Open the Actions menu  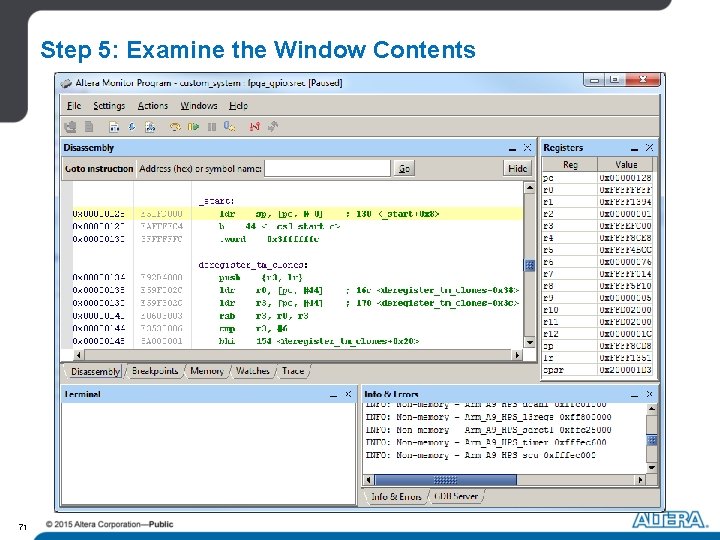[153, 106]
